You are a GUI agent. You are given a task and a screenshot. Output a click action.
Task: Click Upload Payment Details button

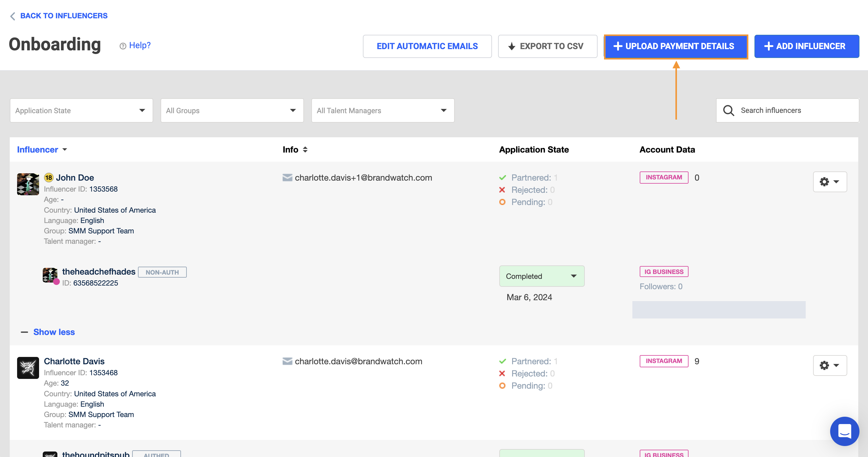pos(676,46)
